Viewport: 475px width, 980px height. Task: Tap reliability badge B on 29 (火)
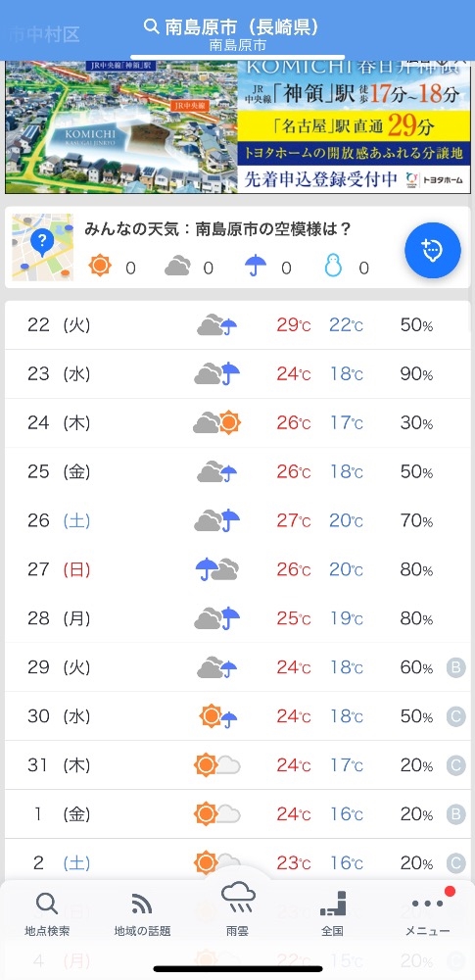(x=455, y=667)
